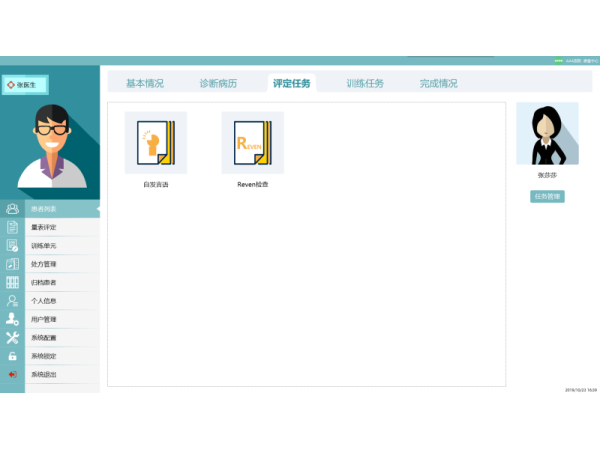The width and height of the screenshot is (600, 450).
Task: Click the 处方管理 sidebar icon
Action: pyautogui.click(x=12, y=264)
